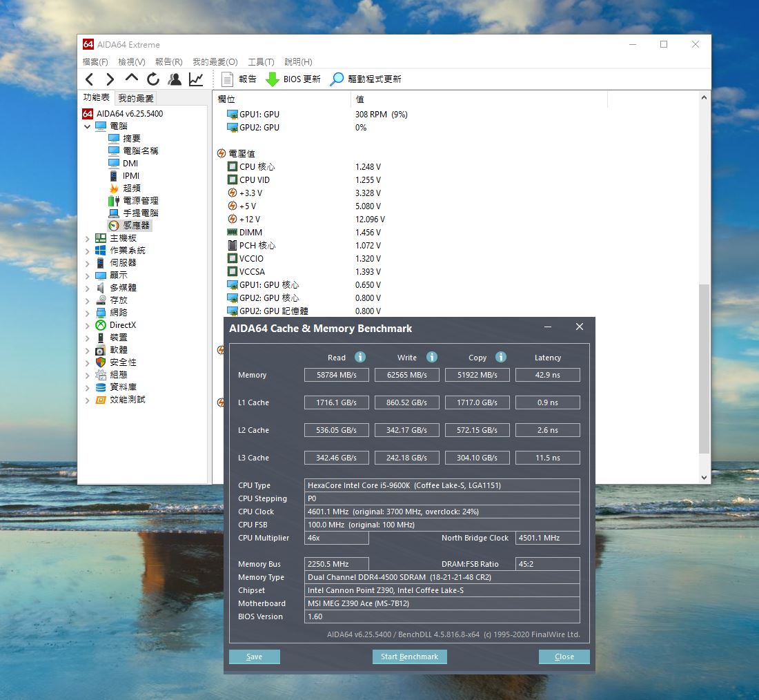
Task: Select the 超頻 overclock tree item
Action: pyautogui.click(x=124, y=188)
